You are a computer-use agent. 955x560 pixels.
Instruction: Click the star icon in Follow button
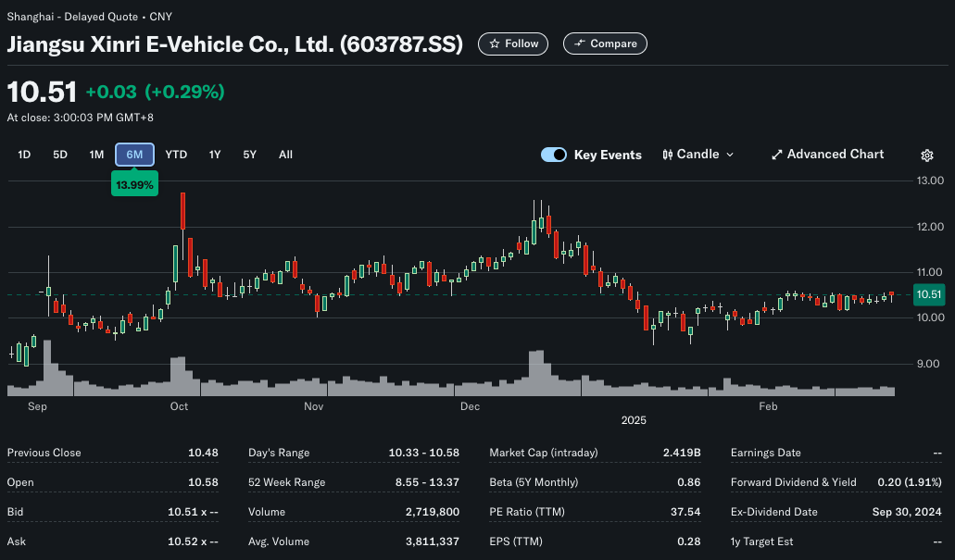tap(495, 44)
